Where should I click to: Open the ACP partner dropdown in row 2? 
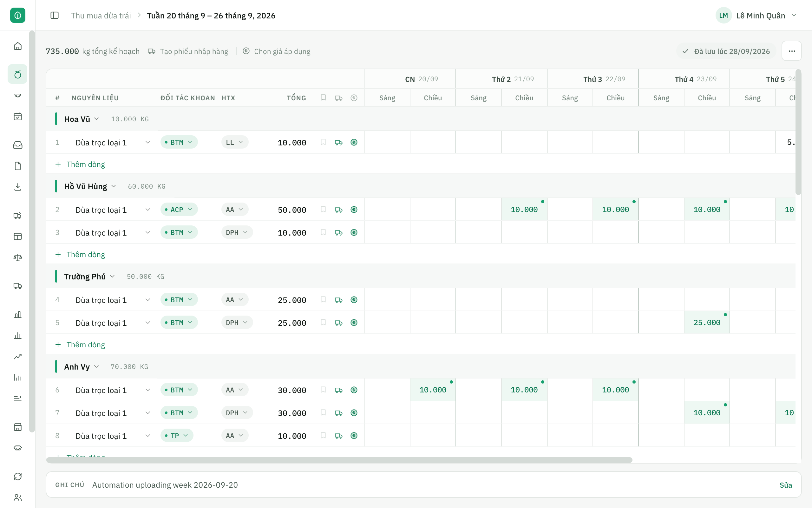tap(179, 210)
